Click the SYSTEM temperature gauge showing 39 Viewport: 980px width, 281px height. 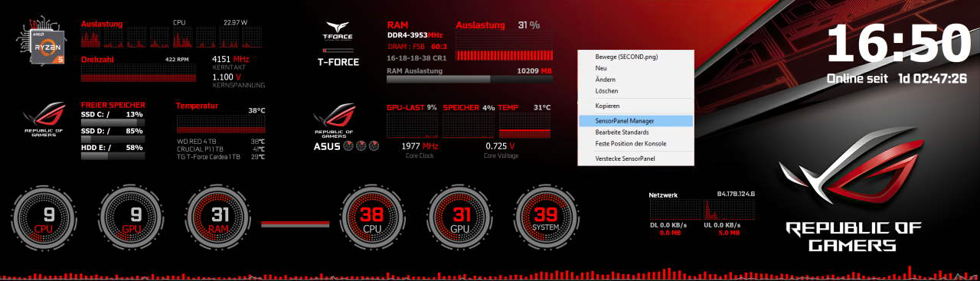[x=546, y=219]
